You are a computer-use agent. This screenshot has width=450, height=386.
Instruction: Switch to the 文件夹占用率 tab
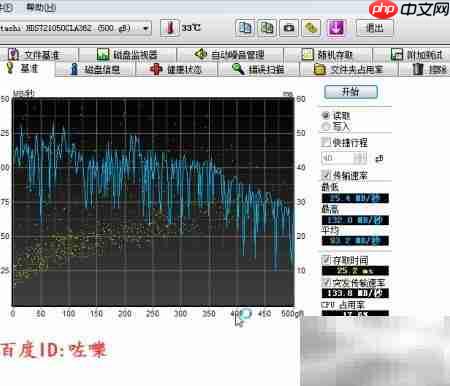[349, 69]
